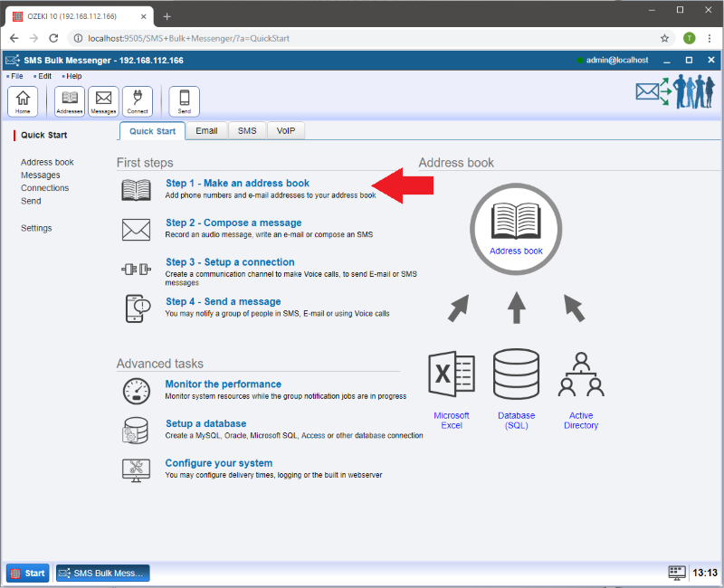Screen dimensions: 724x588
Task: Click the Connect plug toolbar icon
Action: [138, 100]
